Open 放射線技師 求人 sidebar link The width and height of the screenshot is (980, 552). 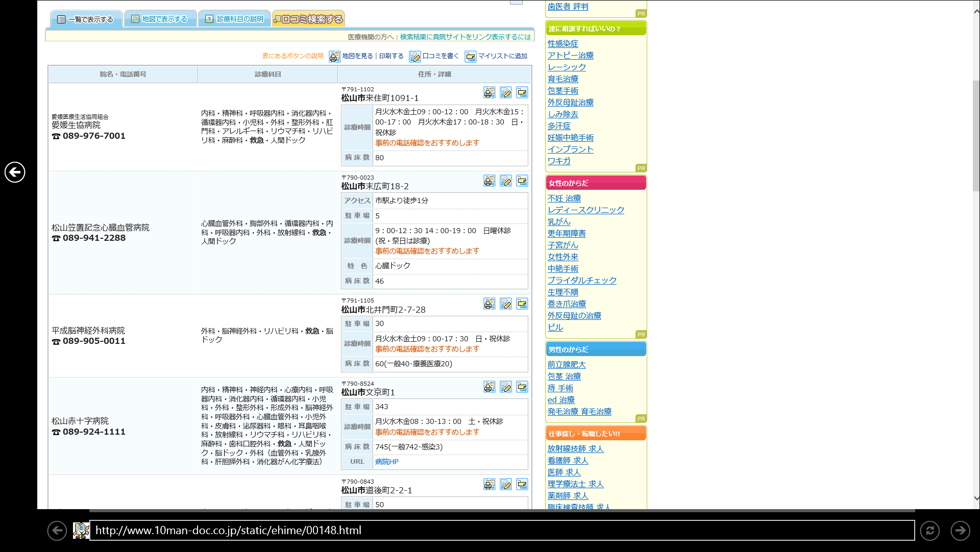[575, 449]
